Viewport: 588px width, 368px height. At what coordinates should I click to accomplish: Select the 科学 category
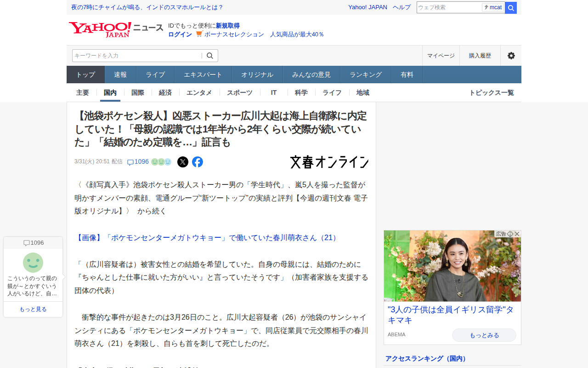coord(301,92)
